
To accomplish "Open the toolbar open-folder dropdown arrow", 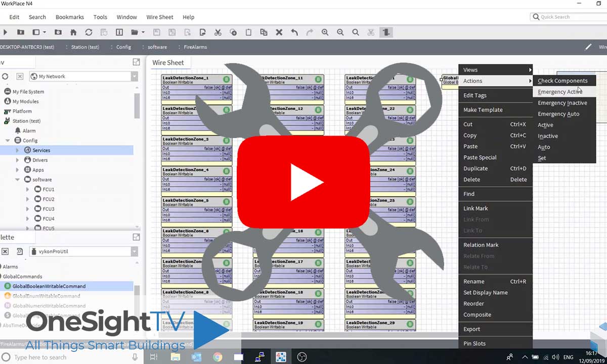I will pyautogui.click(x=143, y=32).
